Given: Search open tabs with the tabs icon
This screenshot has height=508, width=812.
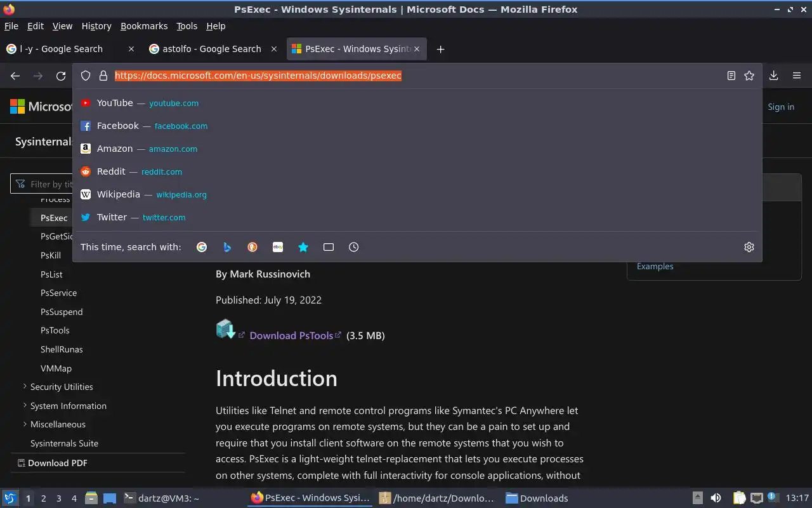Looking at the screenshot, I should (x=329, y=247).
